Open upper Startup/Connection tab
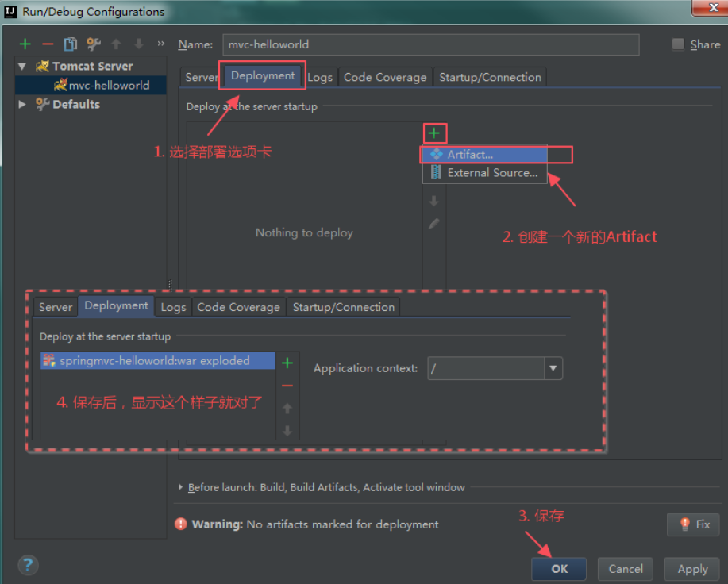The height and width of the screenshot is (584, 728). coord(491,77)
